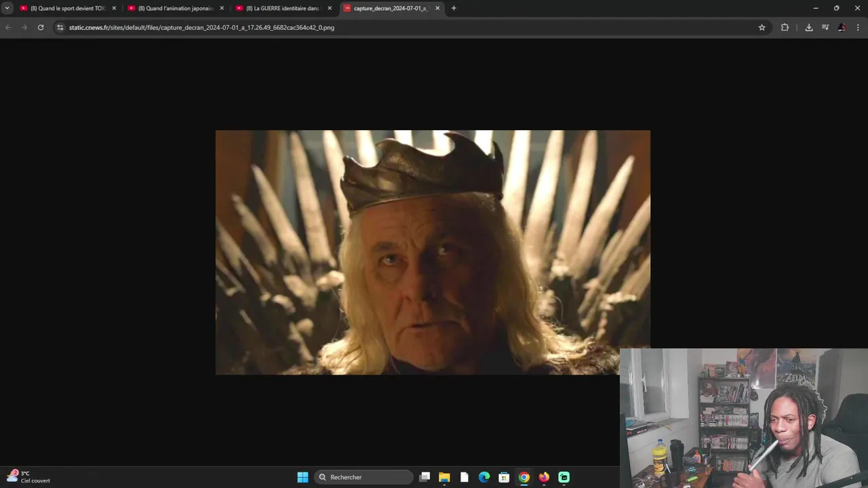Launch Microsoft Edge from the taskbar

tap(484, 477)
